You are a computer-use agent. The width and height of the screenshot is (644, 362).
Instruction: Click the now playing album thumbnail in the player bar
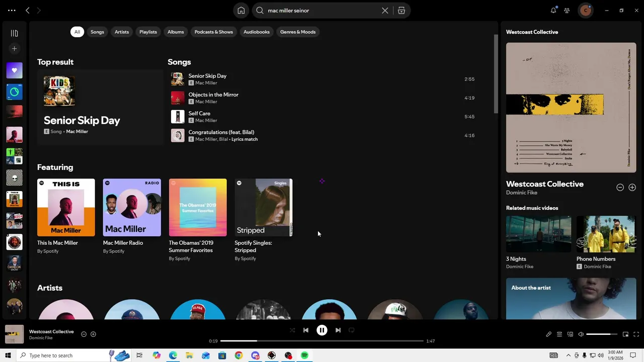tap(14, 334)
